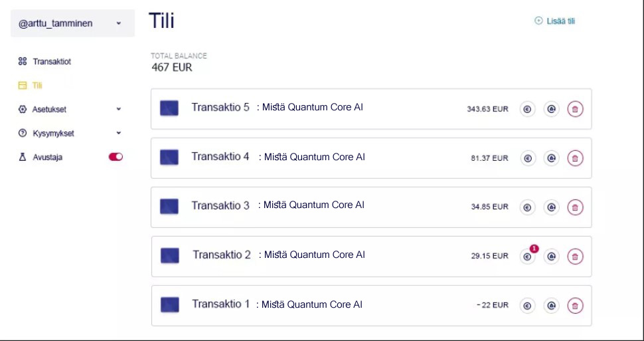Click the euro icon on Transaktio 5

[x=527, y=109]
